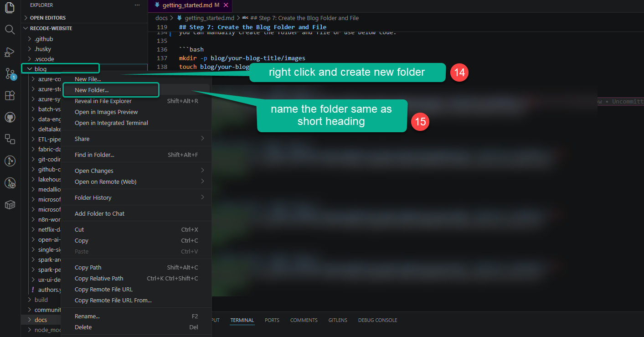The height and width of the screenshot is (337, 644).
Task: Select Open in Integrated Terminal
Action: pos(136,123)
